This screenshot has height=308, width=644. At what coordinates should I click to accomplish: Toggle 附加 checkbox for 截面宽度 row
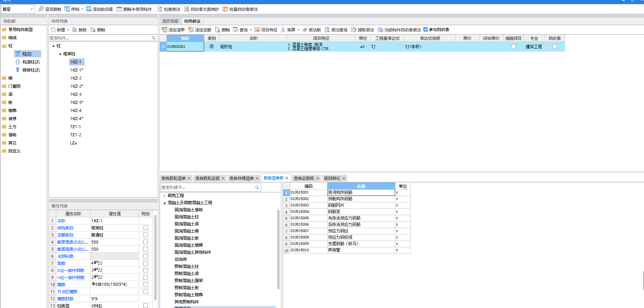pyautogui.click(x=146, y=242)
